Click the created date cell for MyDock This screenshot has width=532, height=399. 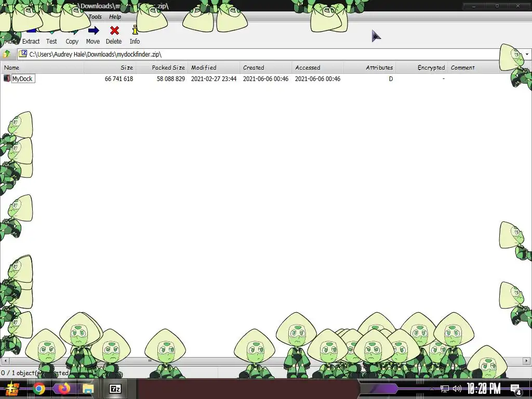tap(265, 79)
